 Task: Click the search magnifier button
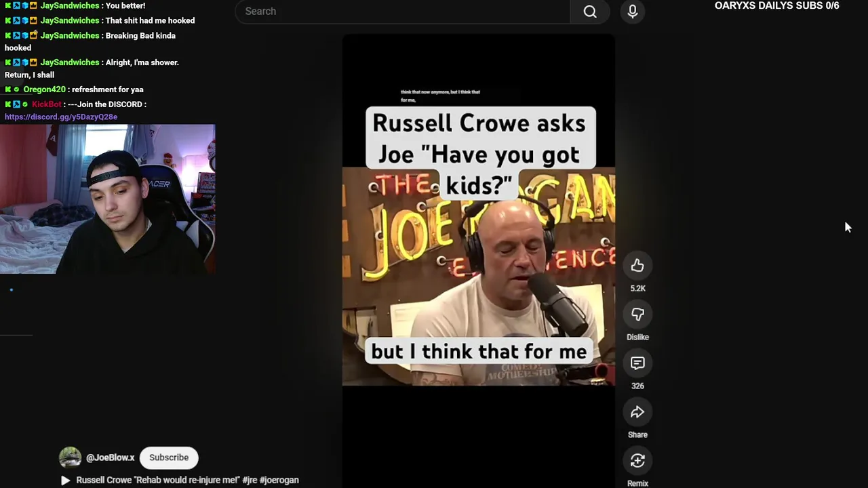590,12
